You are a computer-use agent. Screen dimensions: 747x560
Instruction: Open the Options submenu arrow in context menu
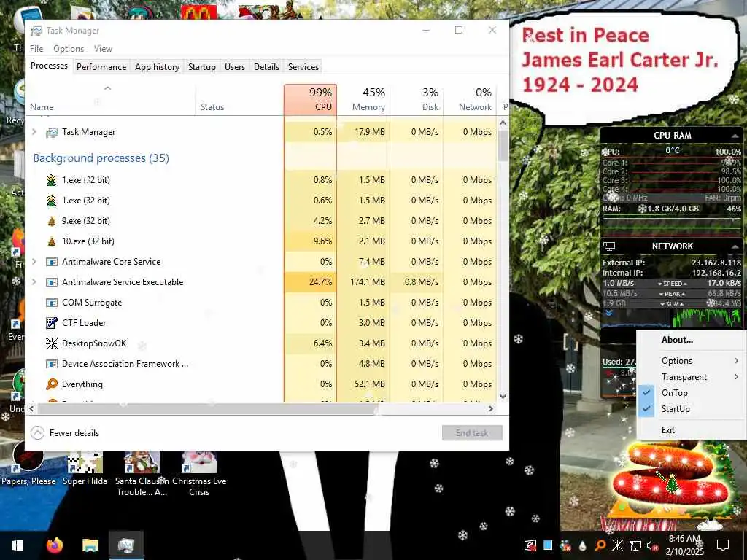[737, 361]
